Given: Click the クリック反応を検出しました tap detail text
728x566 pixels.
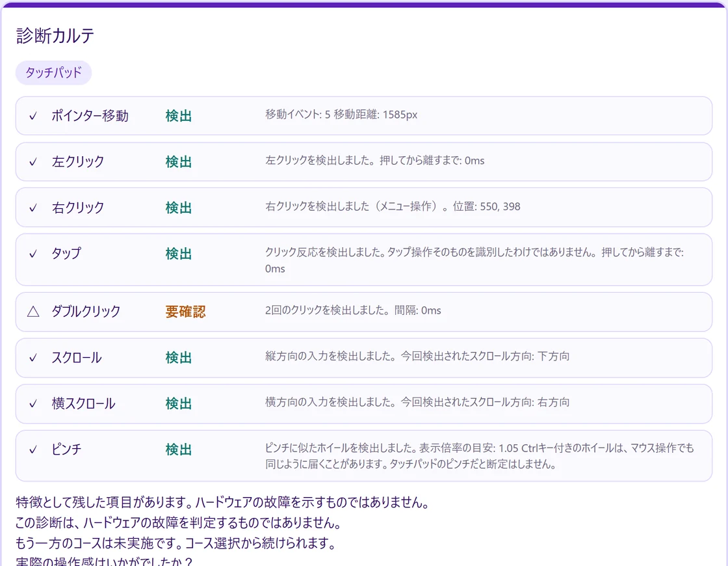Looking at the screenshot, I should pos(474,261).
